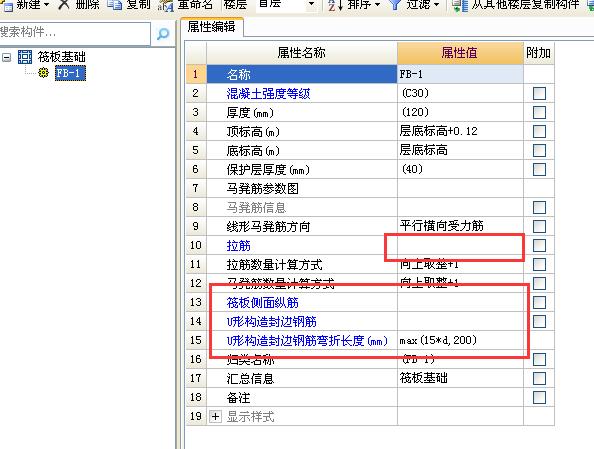
Task: Click the Copy (复制) icon
Action: pyautogui.click(x=114, y=4)
